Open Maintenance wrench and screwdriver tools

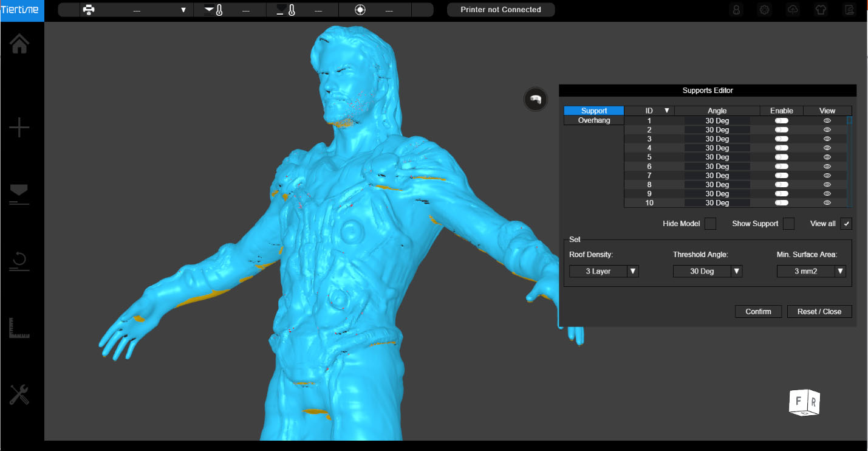[x=19, y=395]
